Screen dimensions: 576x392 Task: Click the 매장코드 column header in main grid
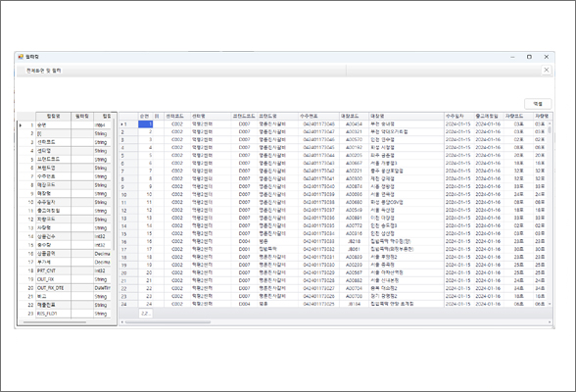point(354,116)
